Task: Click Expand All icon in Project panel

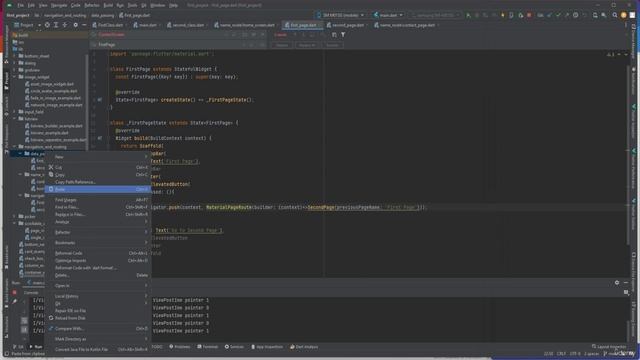Action: 56,25
